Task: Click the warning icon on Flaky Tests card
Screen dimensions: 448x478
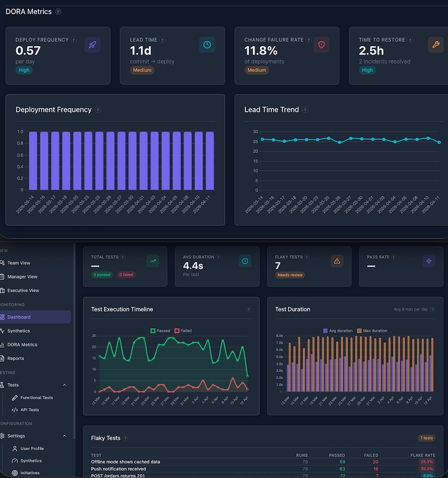Action: [337, 261]
